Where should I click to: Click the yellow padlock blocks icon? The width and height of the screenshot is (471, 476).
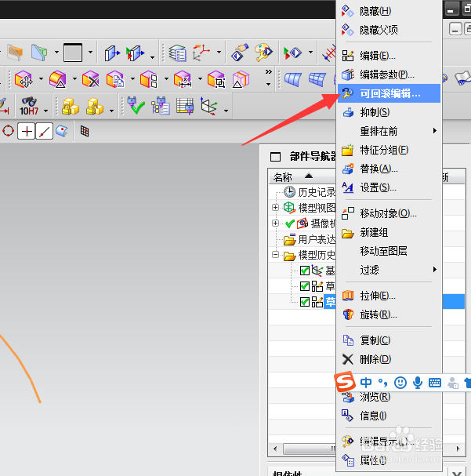tap(70, 106)
